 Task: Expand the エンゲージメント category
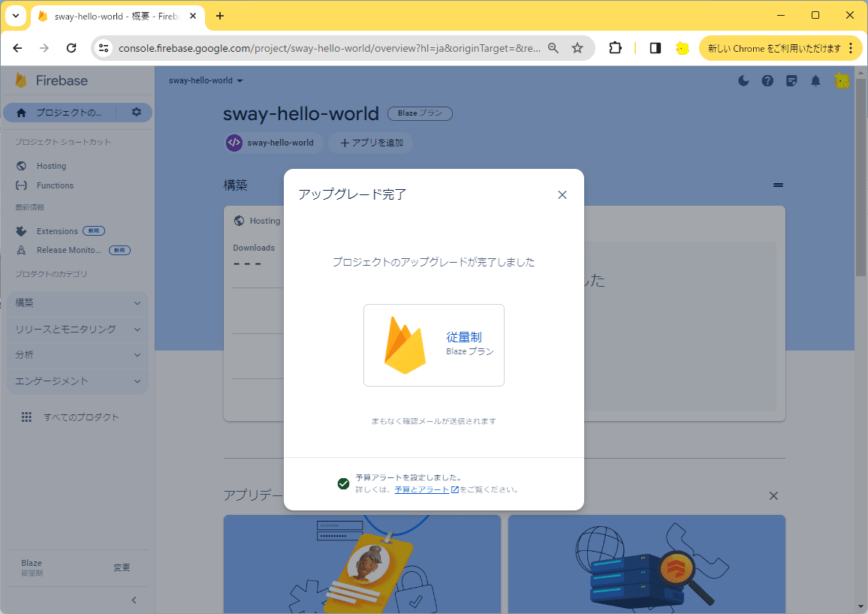click(x=77, y=381)
